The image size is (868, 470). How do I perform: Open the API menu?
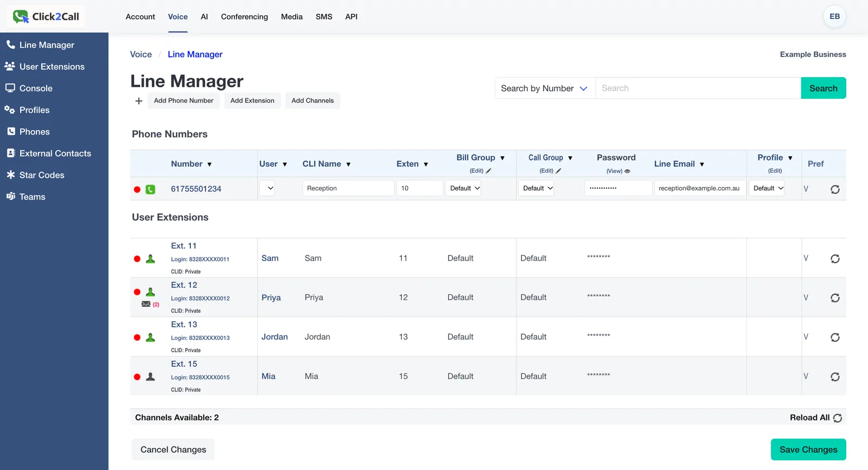coord(352,17)
